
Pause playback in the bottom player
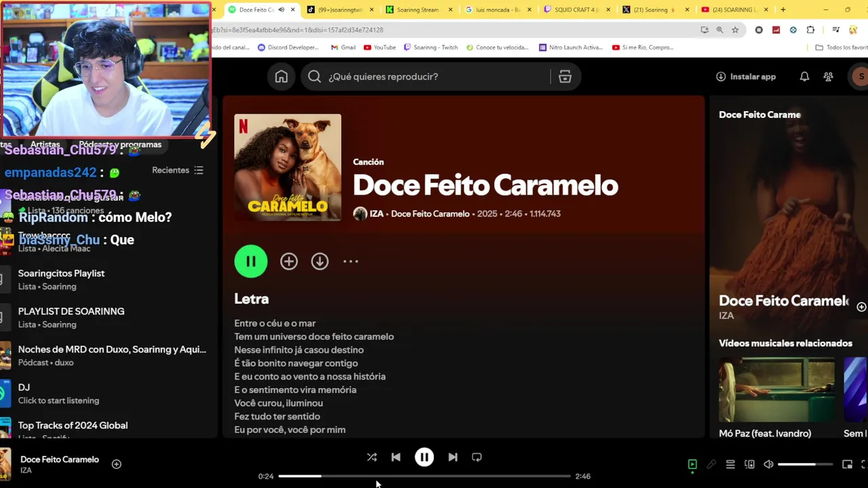(x=425, y=457)
